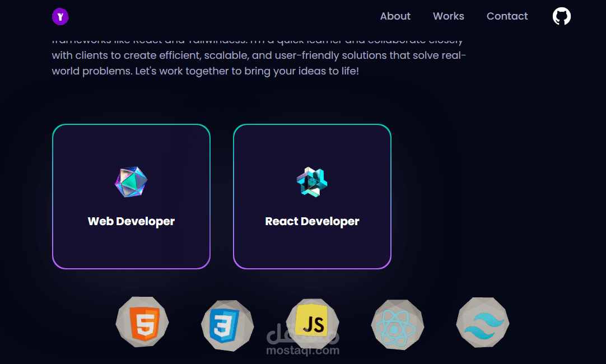
Task: Click the CSS3 tech ball
Action: click(x=227, y=325)
